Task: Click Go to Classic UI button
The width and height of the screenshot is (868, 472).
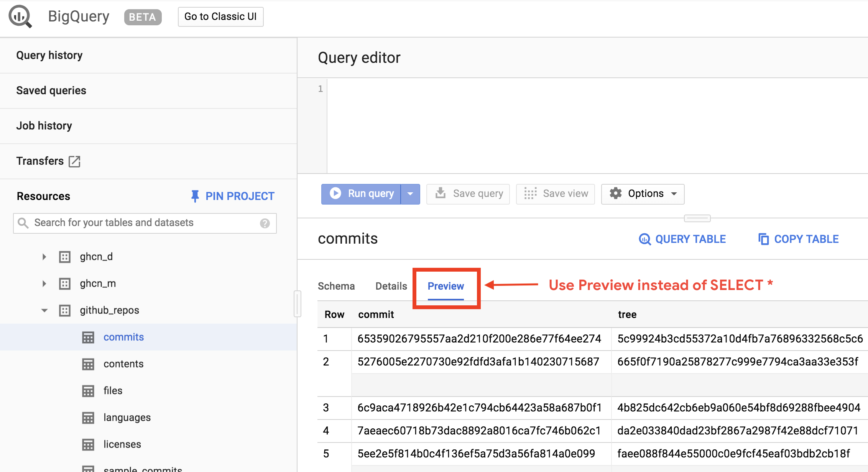Action: click(220, 16)
